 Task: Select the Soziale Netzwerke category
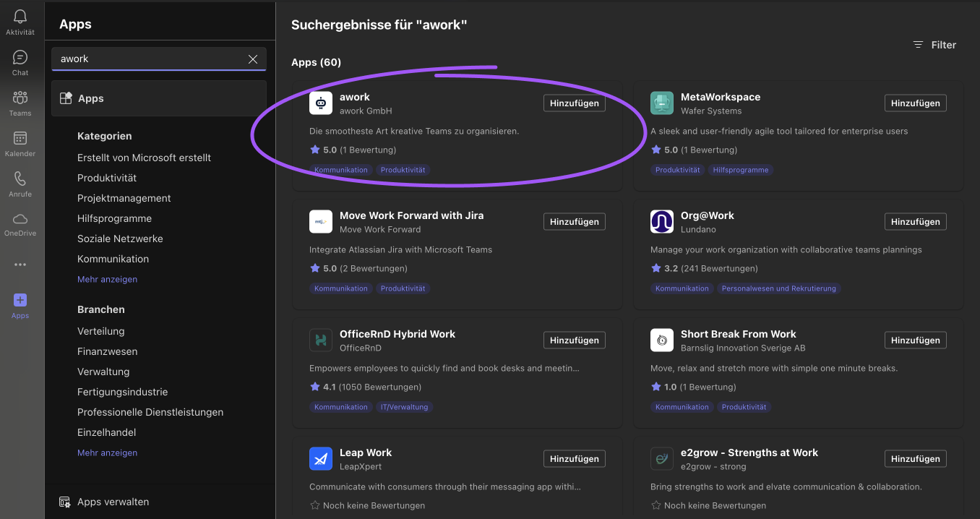click(x=120, y=239)
